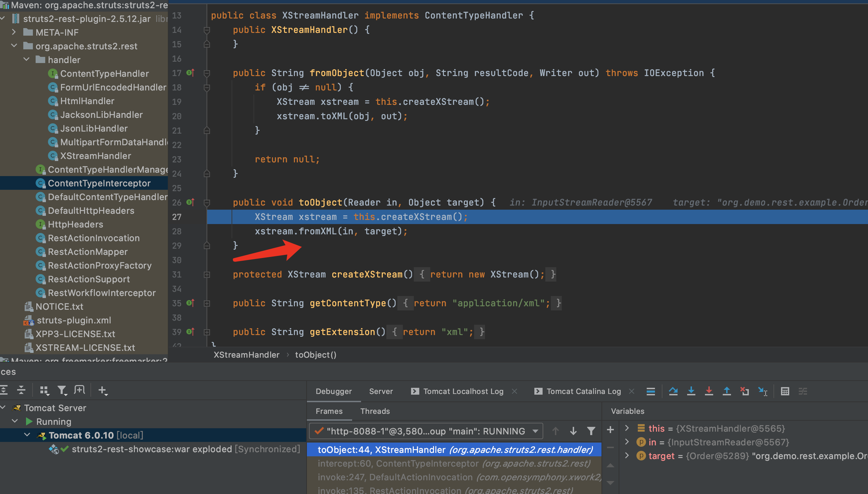Click the previous frame up arrow
This screenshot has height=494, width=868.
tap(556, 431)
